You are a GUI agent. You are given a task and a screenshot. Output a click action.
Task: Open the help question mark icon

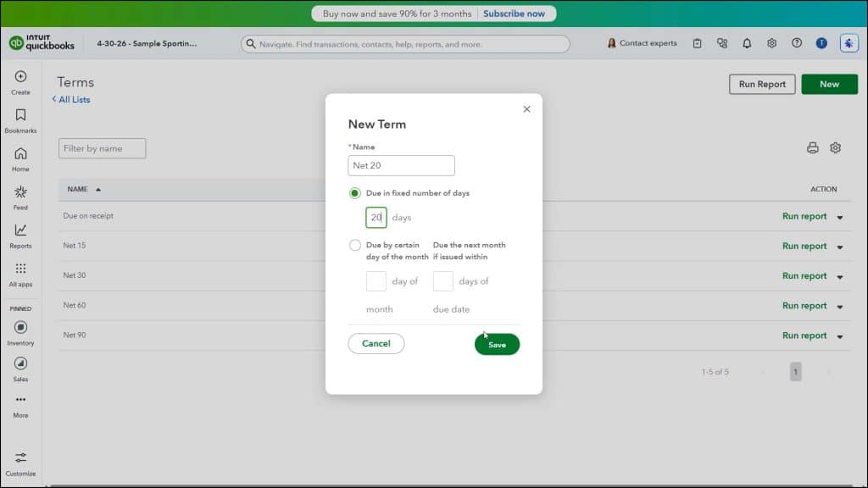coord(797,43)
